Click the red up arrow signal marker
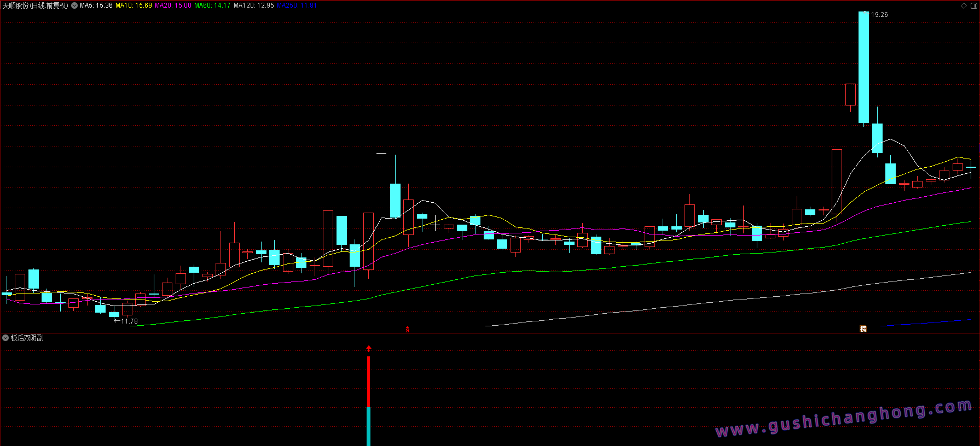This screenshot has height=446, width=980. 369,348
